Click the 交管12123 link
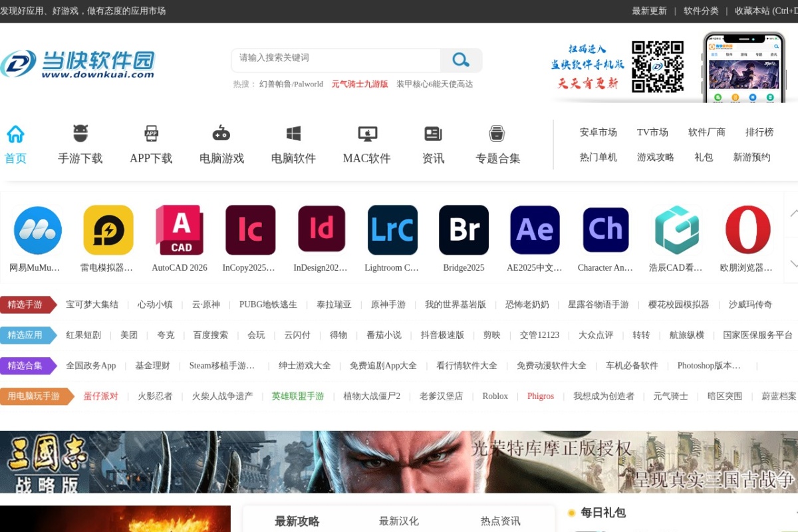 click(539, 335)
